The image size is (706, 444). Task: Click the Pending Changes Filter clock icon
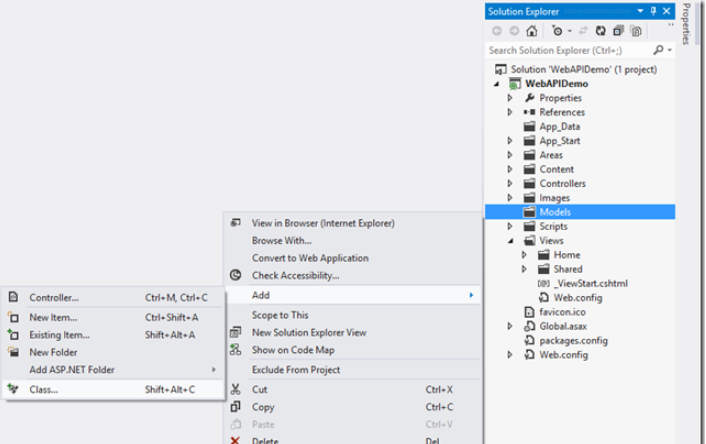(557, 31)
